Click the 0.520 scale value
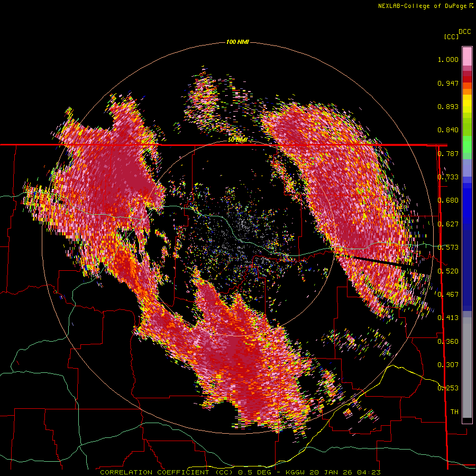The height and width of the screenshot is (476, 476). 448,271
